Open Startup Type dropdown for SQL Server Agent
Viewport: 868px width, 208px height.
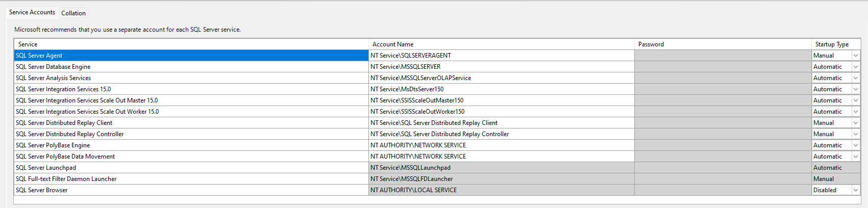tap(856, 56)
